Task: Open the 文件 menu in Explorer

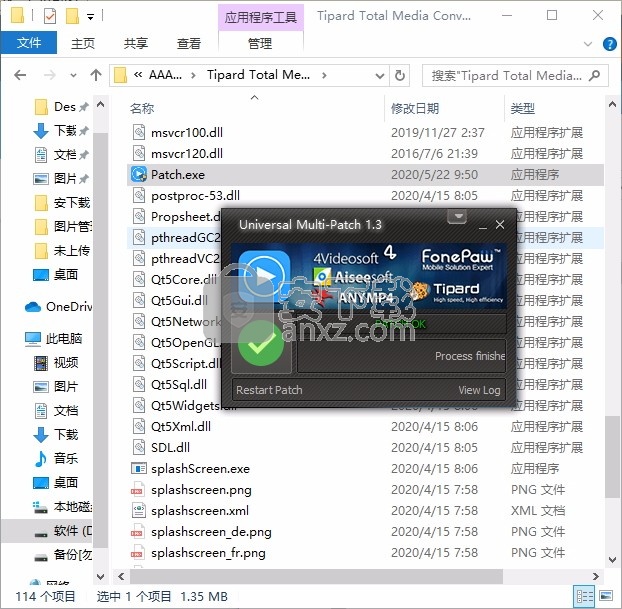Action: tap(29, 44)
